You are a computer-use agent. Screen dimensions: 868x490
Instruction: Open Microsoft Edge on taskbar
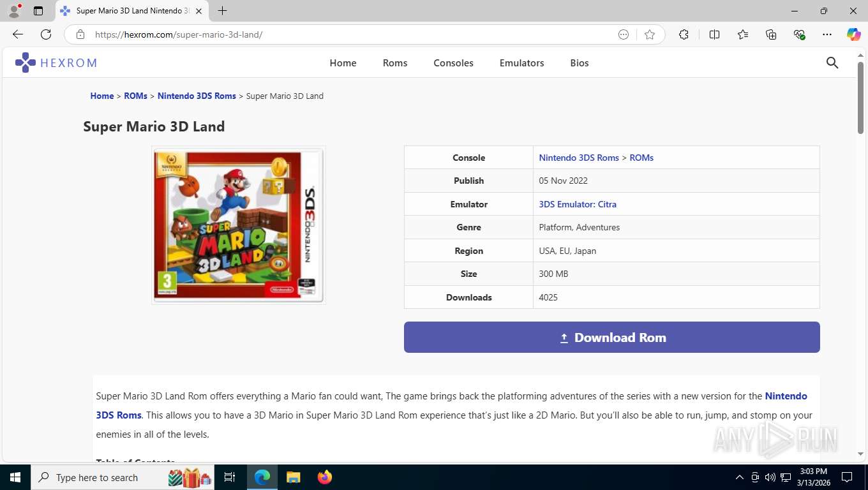pyautogui.click(x=262, y=477)
